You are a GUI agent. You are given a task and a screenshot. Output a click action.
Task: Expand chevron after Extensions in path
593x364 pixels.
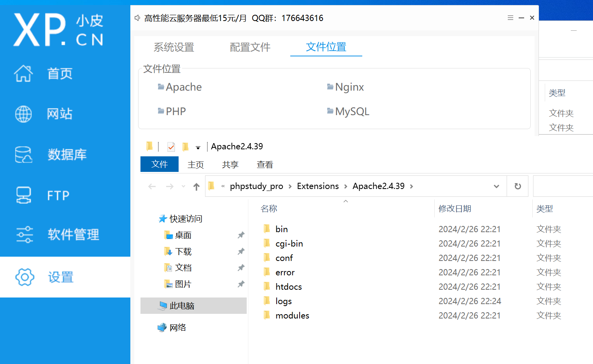point(346,187)
